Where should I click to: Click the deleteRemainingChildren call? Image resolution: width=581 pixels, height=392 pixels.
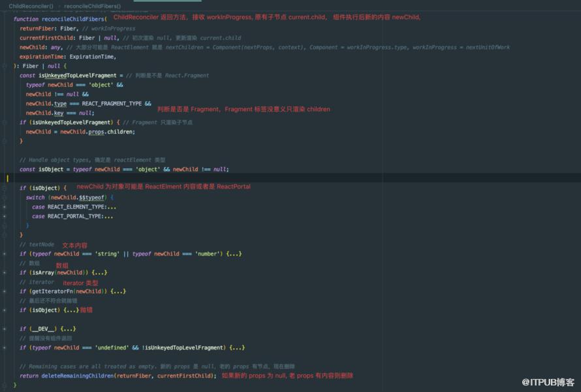(77, 376)
